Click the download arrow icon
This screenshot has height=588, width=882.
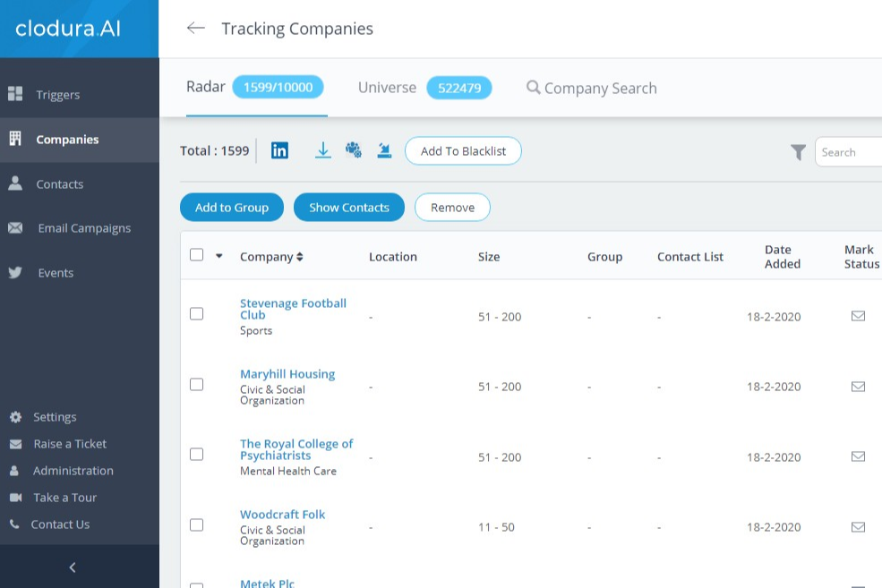coord(323,150)
